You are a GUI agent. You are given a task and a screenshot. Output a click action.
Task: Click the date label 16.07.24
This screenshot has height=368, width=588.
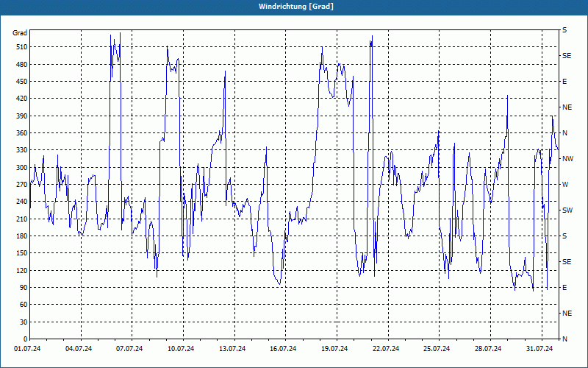[x=283, y=349]
